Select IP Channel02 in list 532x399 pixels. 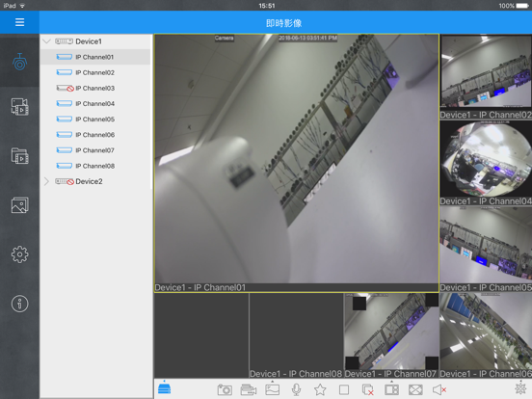click(x=95, y=72)
